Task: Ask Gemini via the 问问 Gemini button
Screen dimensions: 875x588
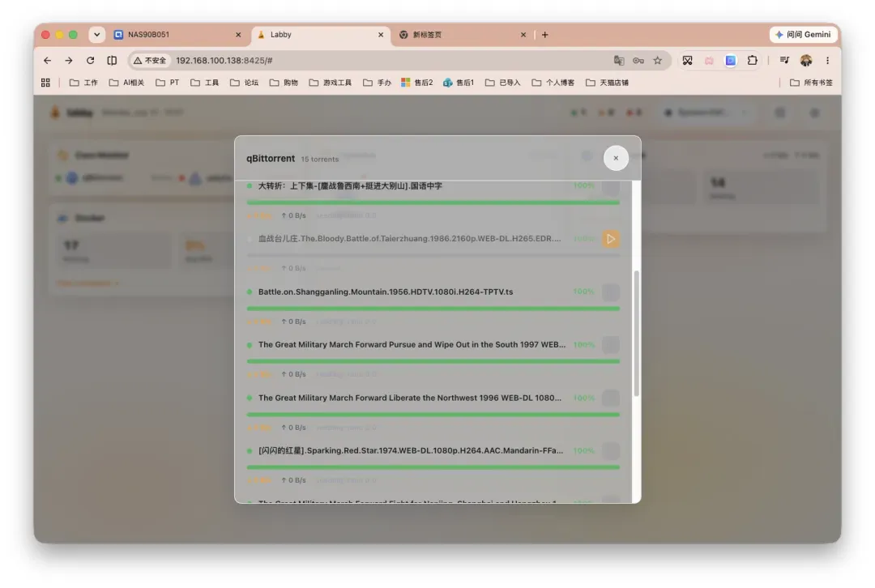Action: pyautogui.click(x=803, y=35)
